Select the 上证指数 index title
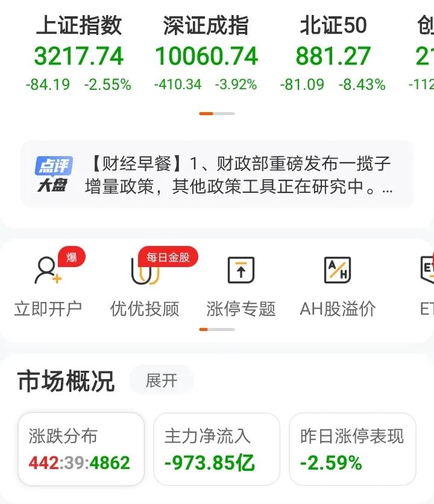The width and height of the screenshot is (434, 504). (79, 25)
